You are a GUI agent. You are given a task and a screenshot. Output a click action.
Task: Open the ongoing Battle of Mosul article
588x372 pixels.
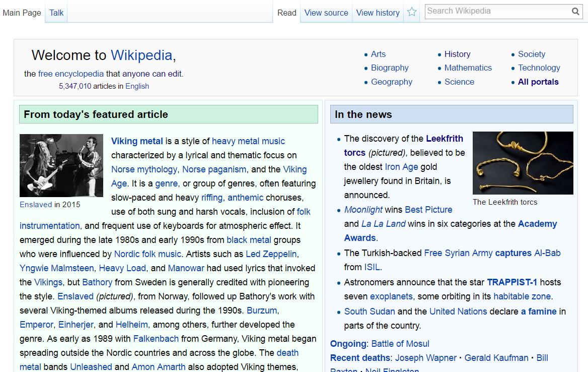[x=400, y=344]
